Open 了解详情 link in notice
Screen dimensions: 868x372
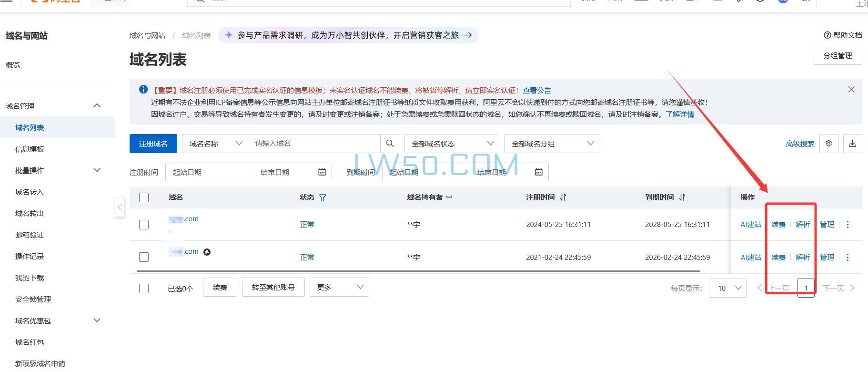(x=680, y=114)
